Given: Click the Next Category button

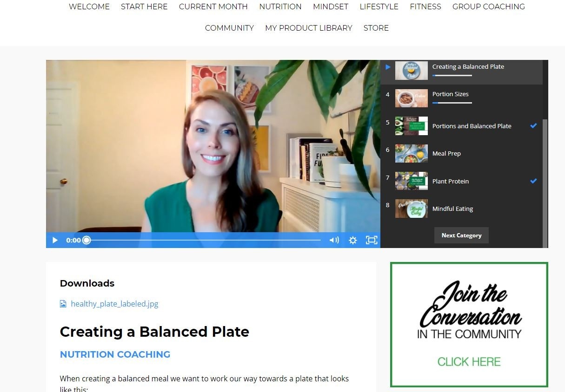Looking at the screenshot, I should point(461,235).
